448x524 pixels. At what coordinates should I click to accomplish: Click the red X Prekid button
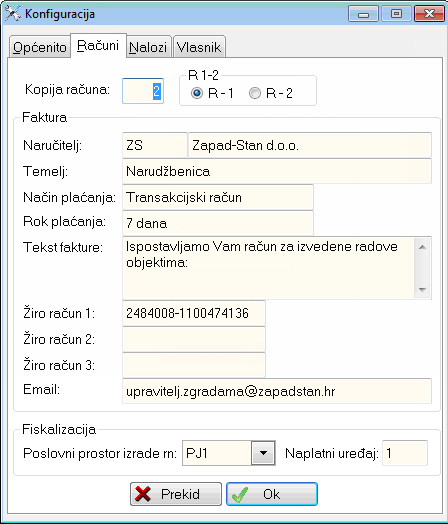point(176,494)
